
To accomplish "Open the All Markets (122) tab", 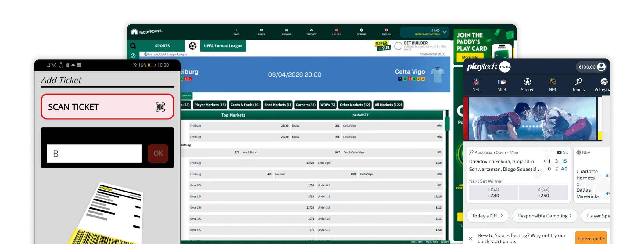I will (388, 105).
